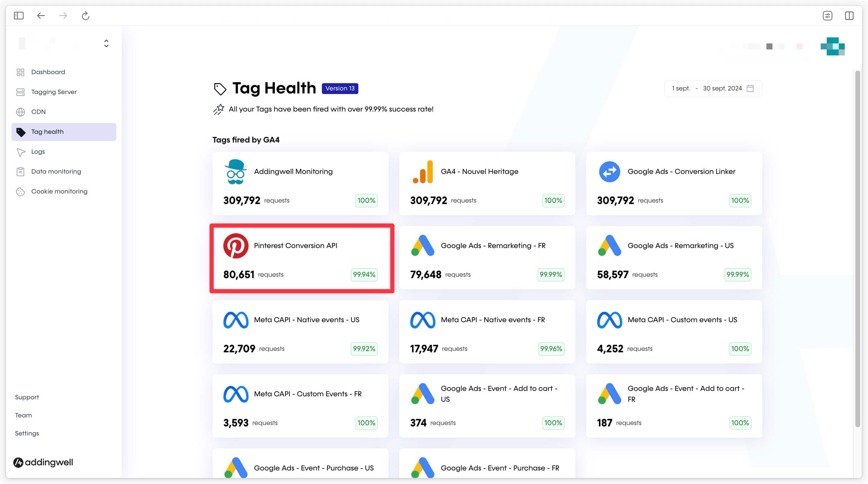The image size is (868, 484).
Task: Open Google Ads - Conversion Linker card
Action: (674, 183)
